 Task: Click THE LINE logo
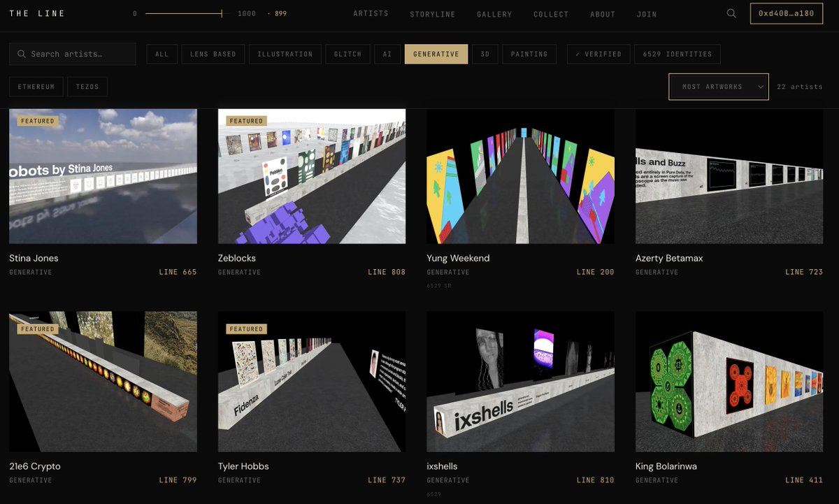[x=37, y=13]
